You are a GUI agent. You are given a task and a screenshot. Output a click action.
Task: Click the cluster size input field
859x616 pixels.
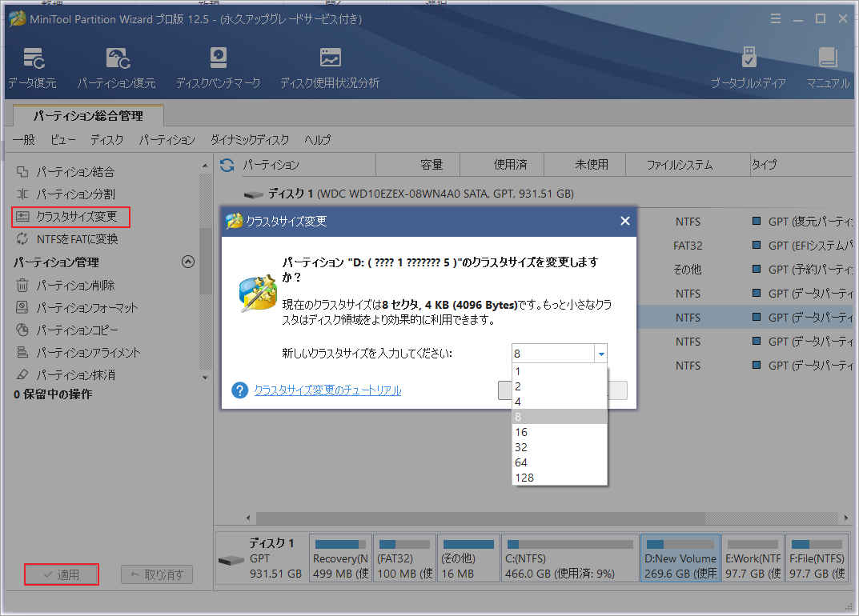552,354
